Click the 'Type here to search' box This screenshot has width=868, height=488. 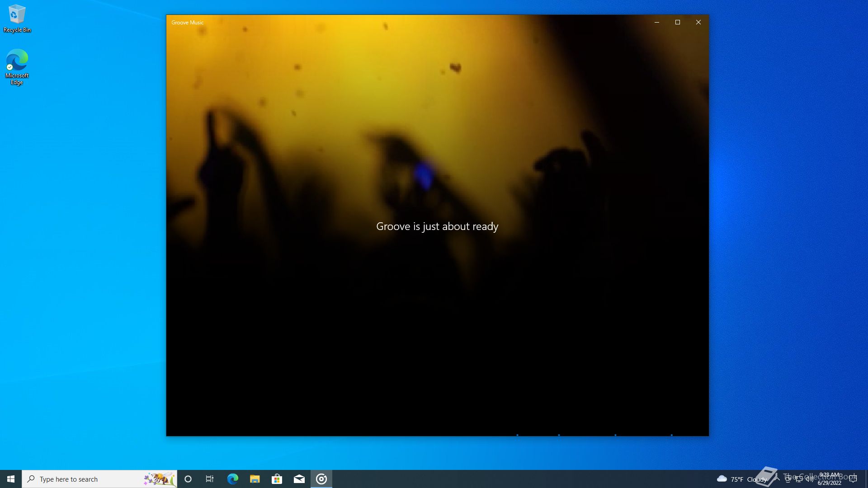tap(99, 479)
